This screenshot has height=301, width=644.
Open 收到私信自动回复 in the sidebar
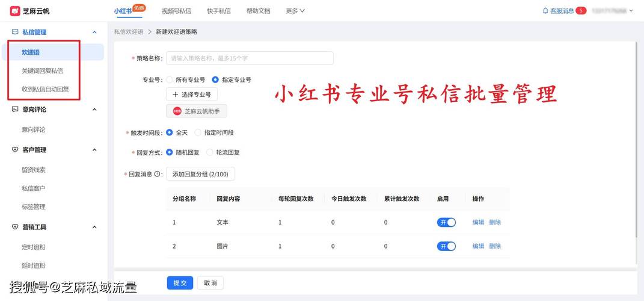[45, 89]
